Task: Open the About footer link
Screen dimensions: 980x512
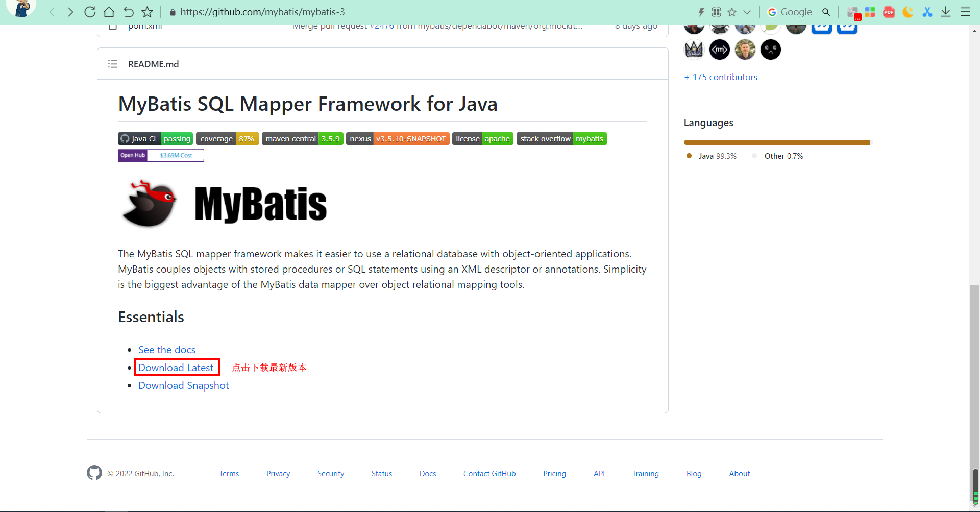Action: (740, 474)
